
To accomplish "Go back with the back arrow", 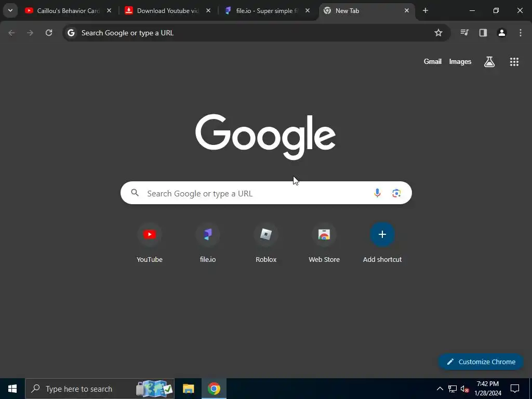I will (x=11, y=33).
